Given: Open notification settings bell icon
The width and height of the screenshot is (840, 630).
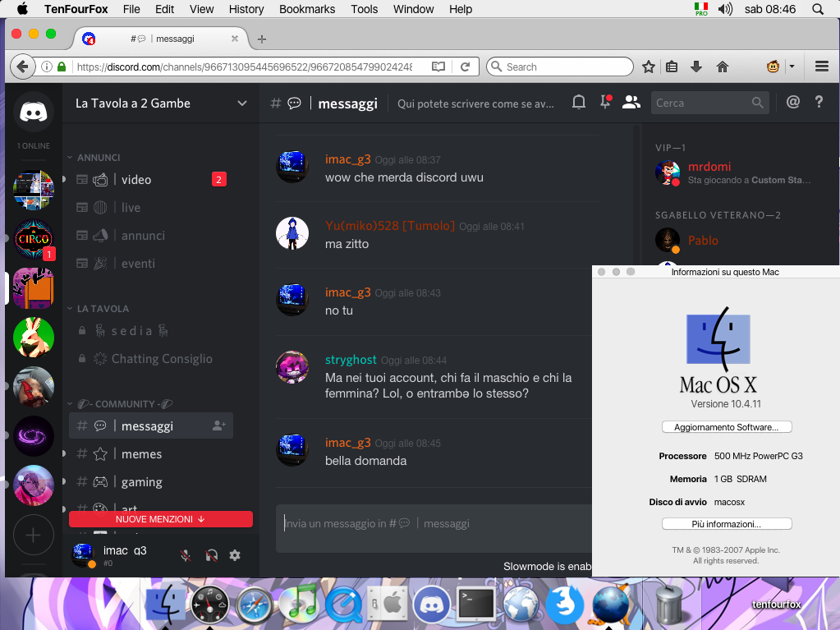Looking at the screenshot, I should (579, 103).
